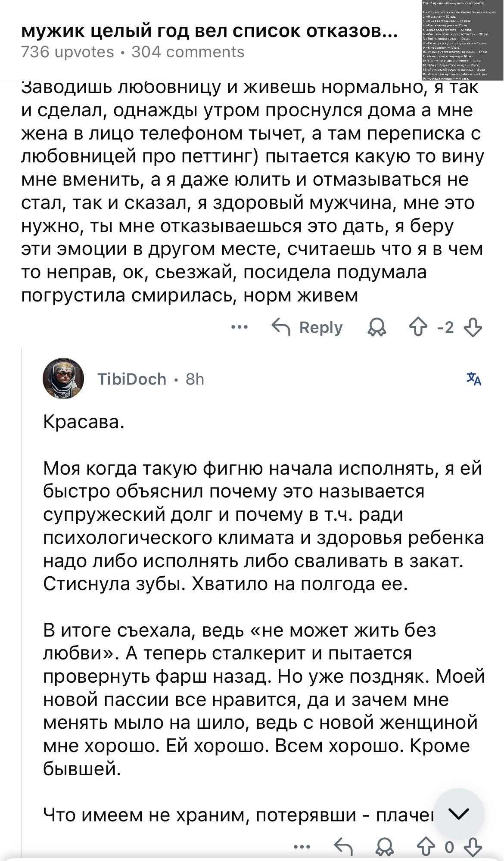Collapse thread via vertical line beside TibiDoch's reply

click(22, 603)
